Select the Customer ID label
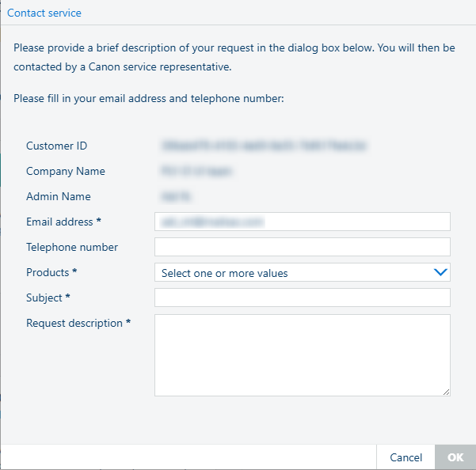Viewport: 476px width, 470px height. point(57,146)
